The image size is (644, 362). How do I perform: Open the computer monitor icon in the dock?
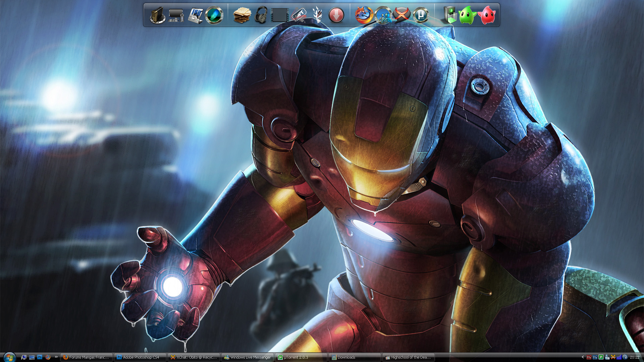[x=176, y=15]
